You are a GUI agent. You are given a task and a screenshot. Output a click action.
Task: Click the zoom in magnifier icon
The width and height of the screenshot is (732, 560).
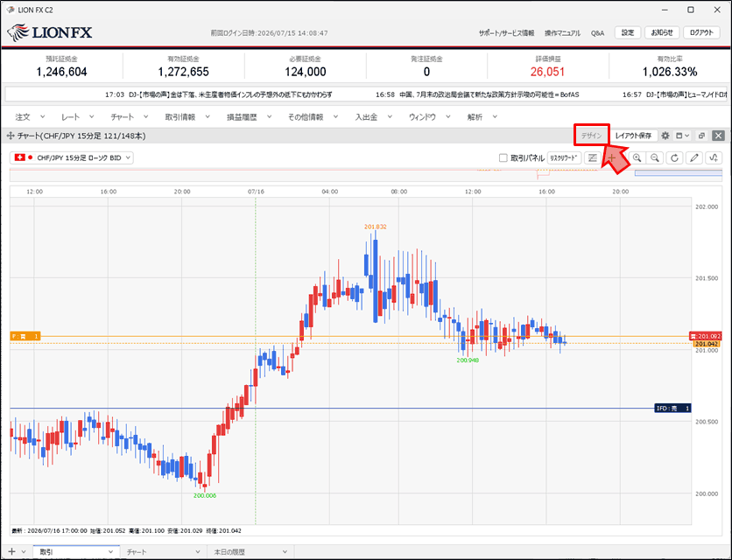tap(637, 157)
